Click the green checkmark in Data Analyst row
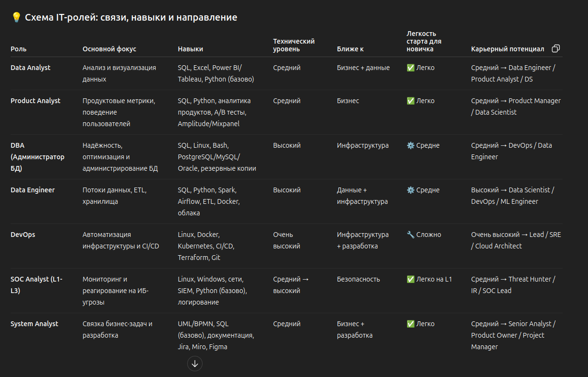Image resolution: width=588 pixels, height=377 pixels. coord(410,68)
